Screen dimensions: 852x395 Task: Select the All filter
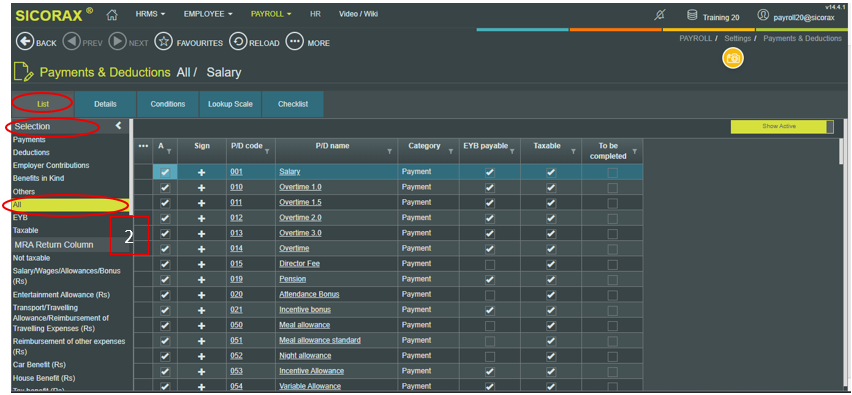70,205
